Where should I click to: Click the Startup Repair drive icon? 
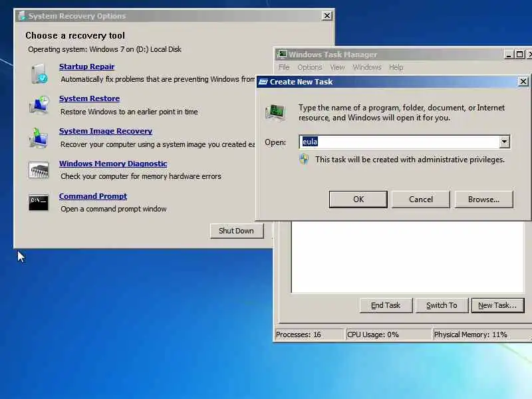point(39,74)
